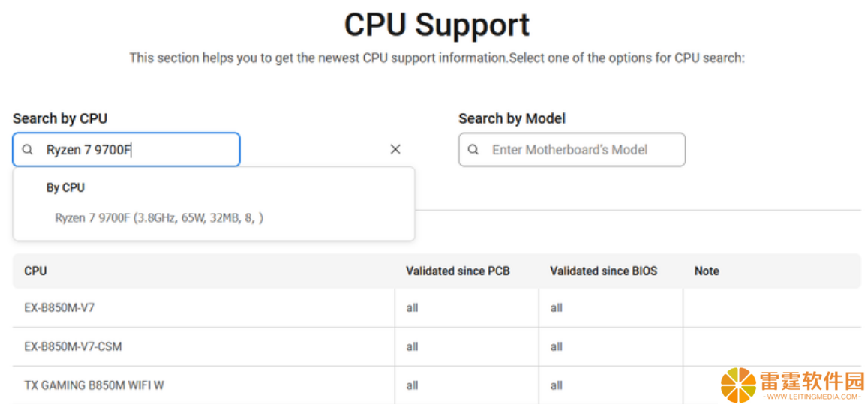This screenshot has height=404, width=868.
Task: Click the CPU Support page heading
Action: point(437,25)
